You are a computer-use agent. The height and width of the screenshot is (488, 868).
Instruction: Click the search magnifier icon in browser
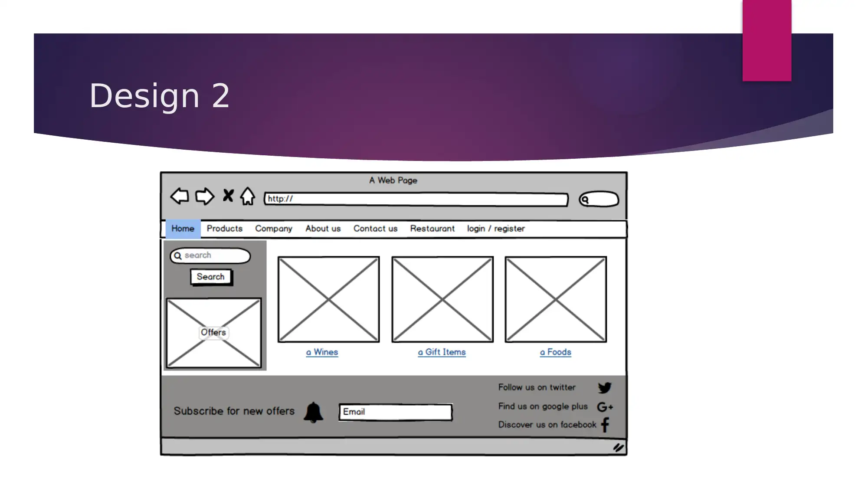586,199
